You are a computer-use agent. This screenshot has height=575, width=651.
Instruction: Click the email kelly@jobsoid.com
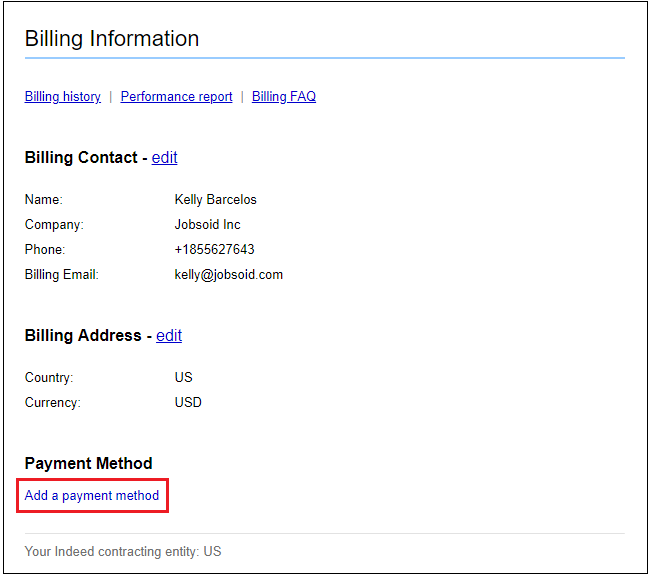coord(228,275)
